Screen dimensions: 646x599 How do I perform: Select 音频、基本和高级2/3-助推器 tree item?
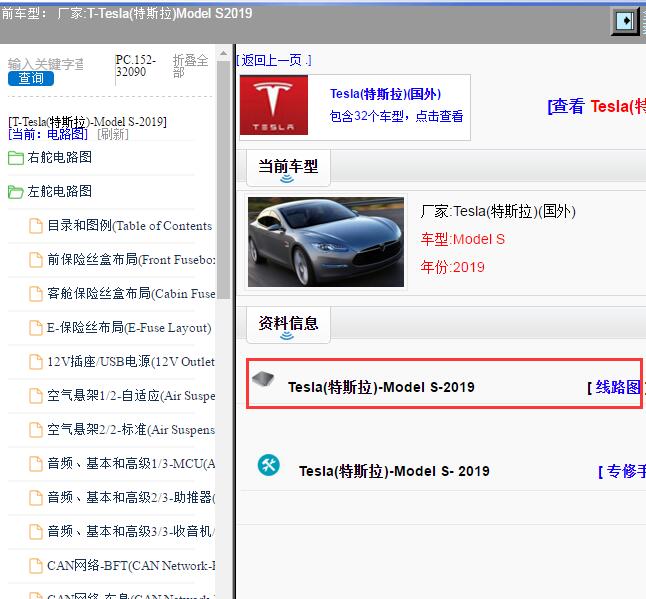(x=131, y=498)
